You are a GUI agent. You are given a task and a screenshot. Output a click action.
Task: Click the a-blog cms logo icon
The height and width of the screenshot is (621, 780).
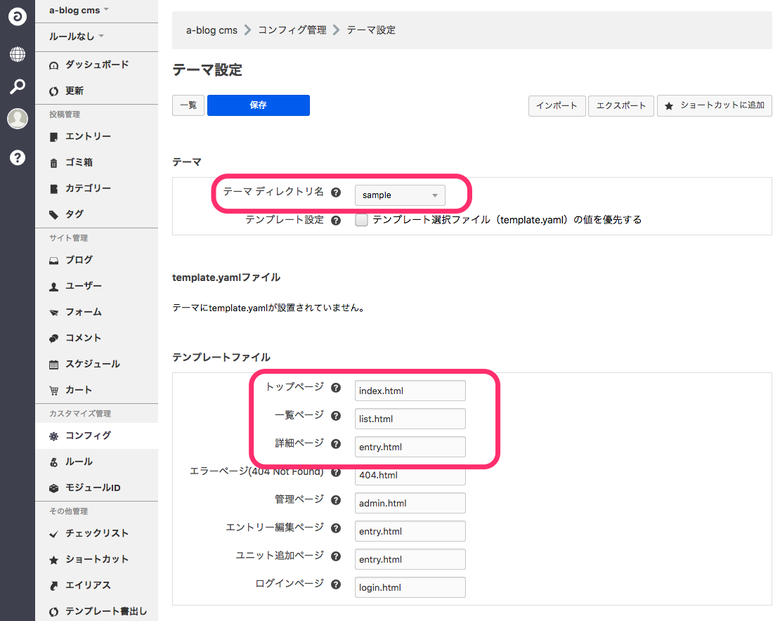17,19
